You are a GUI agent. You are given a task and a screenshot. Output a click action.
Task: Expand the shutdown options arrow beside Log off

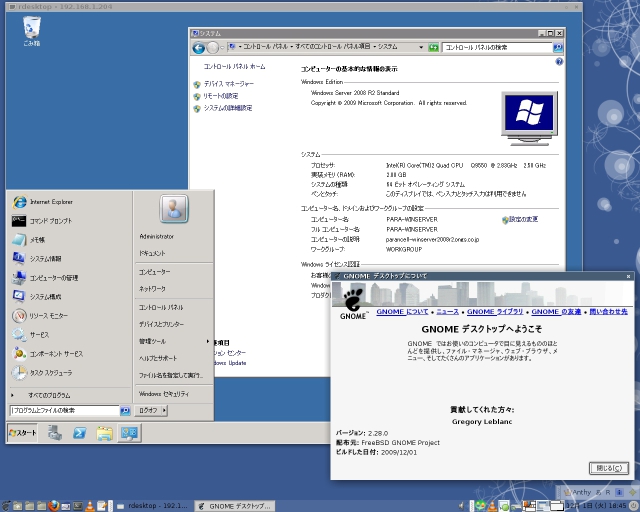click(164, 410)
